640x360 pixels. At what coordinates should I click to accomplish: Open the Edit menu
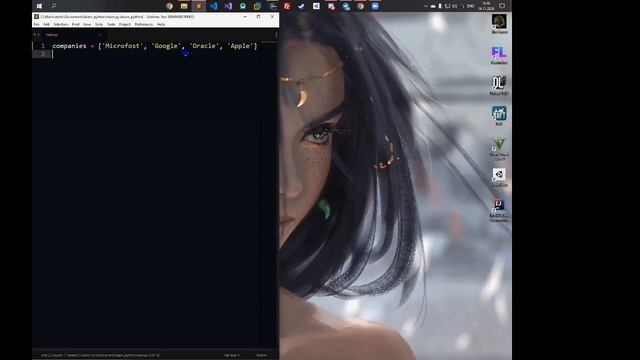point(46,24)
